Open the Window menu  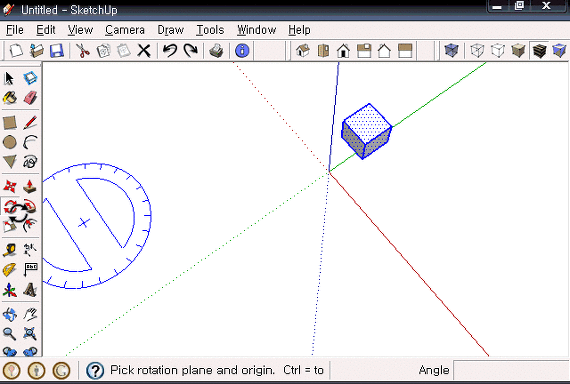tap(257, 30)
